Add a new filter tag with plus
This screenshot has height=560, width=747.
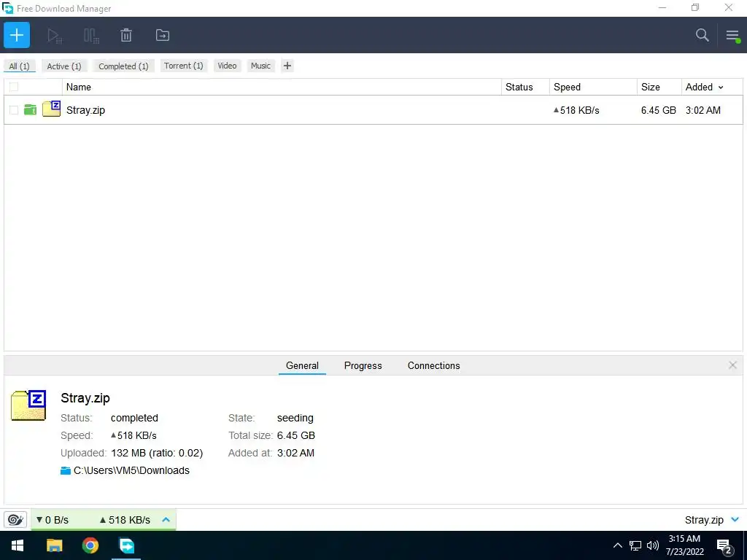[x=287, y=66]
